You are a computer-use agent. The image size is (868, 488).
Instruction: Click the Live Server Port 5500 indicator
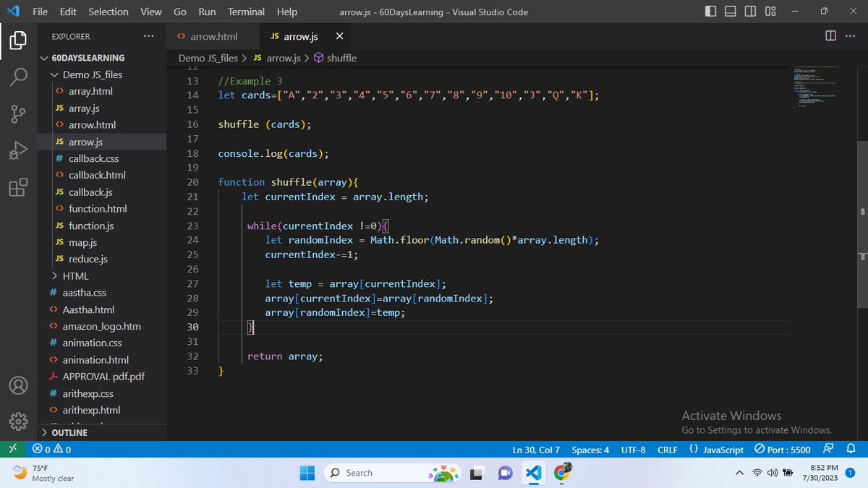coord(782,450)
